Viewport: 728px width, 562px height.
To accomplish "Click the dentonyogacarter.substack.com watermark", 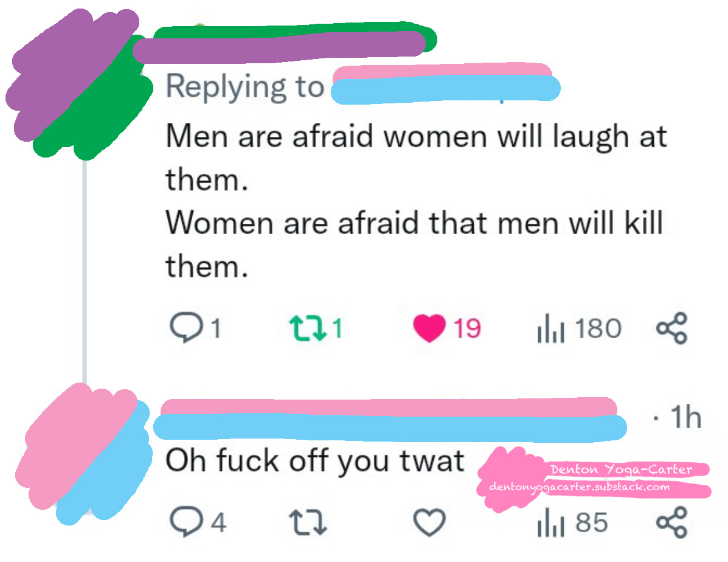I will pyautogui.click(x=580, y=487).
